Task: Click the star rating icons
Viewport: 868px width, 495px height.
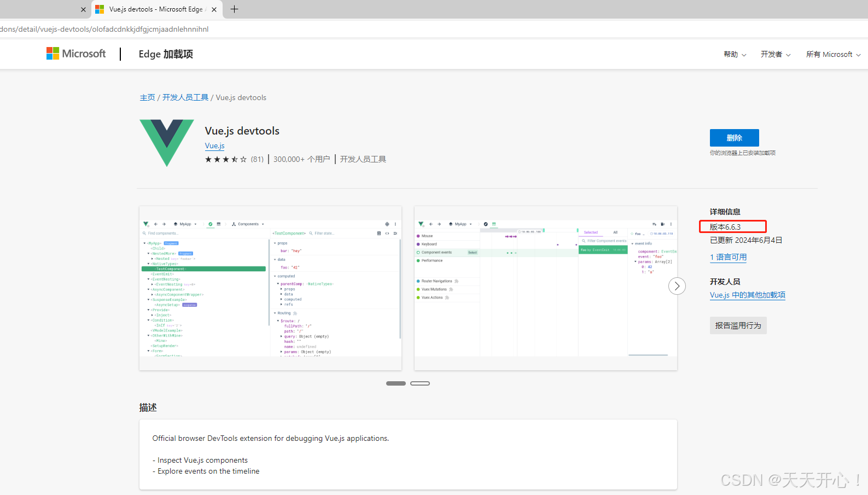Action: coord(226,159)
